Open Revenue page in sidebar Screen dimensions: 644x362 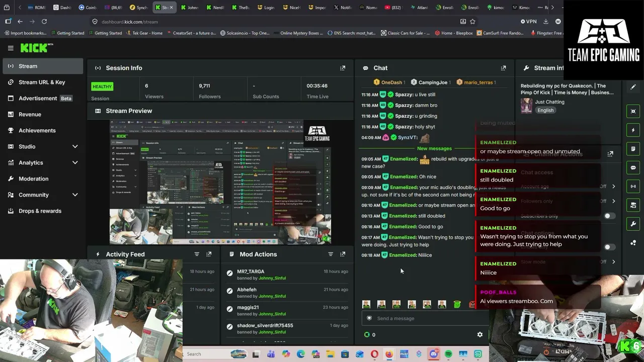43,114
